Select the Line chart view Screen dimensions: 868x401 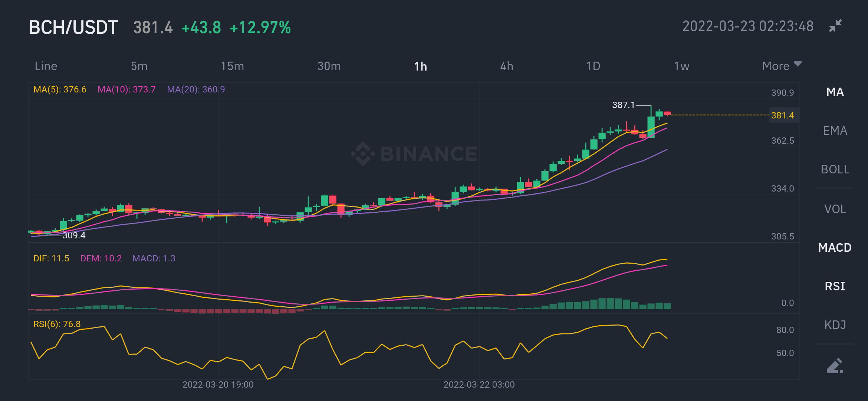tap(46, 66)
